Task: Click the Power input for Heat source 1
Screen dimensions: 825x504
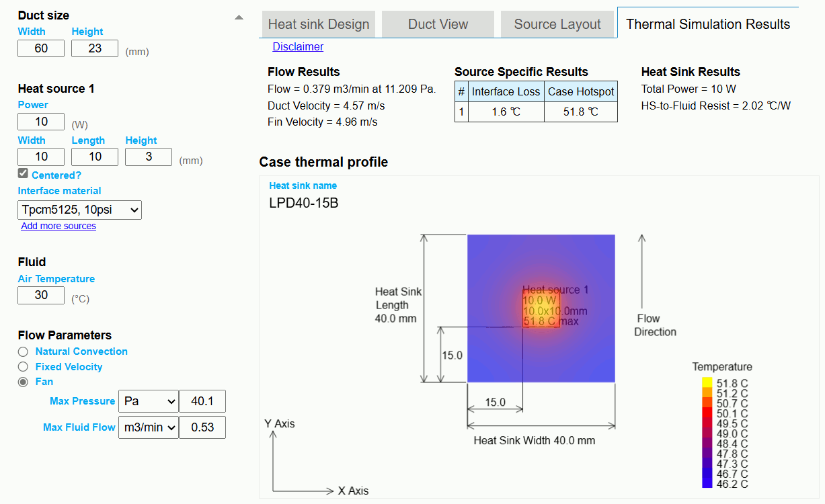Action: click(40, 122)
